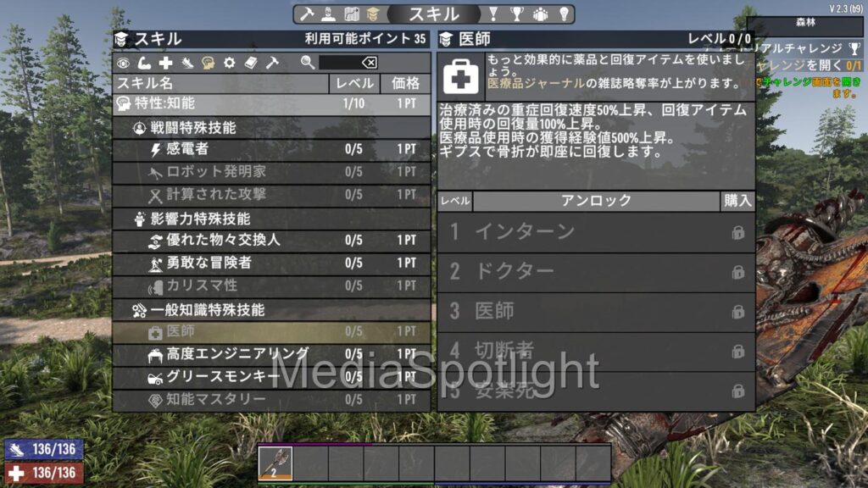Screen dimensions: 868x488
Task: Open the gear category in skill filters
Action: coord(230,63)
